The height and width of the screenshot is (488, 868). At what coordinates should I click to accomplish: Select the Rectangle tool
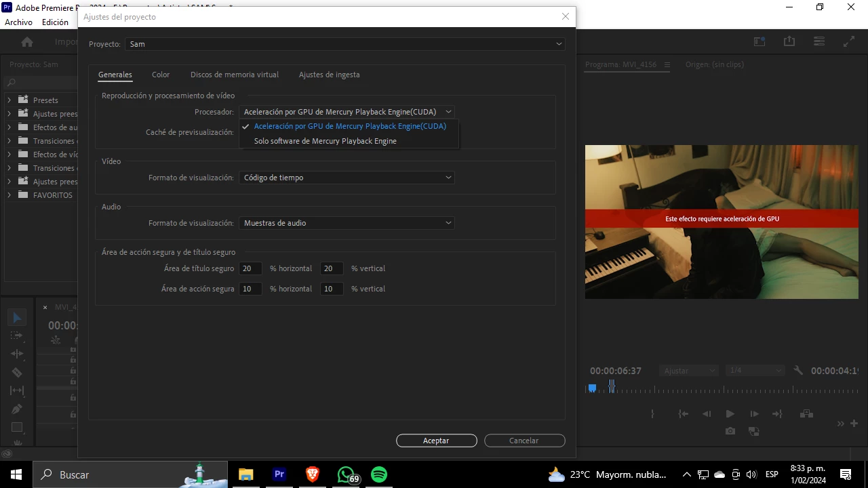(x=17, y=427)
